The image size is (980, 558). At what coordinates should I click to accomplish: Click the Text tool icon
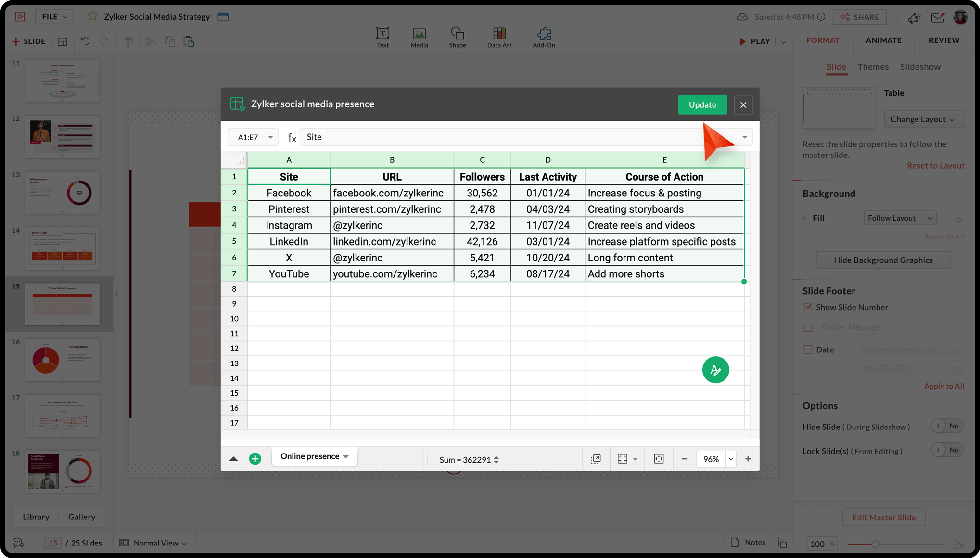click(382, 33)
